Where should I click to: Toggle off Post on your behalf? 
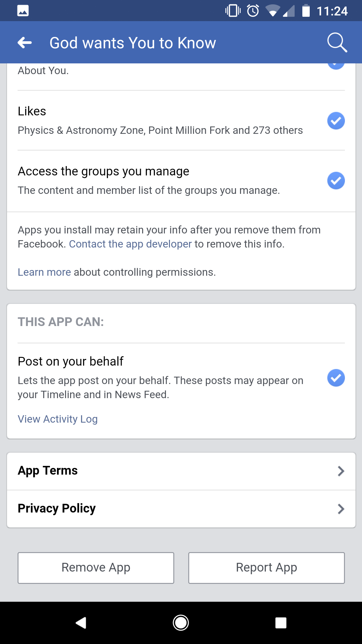(336, 378)
